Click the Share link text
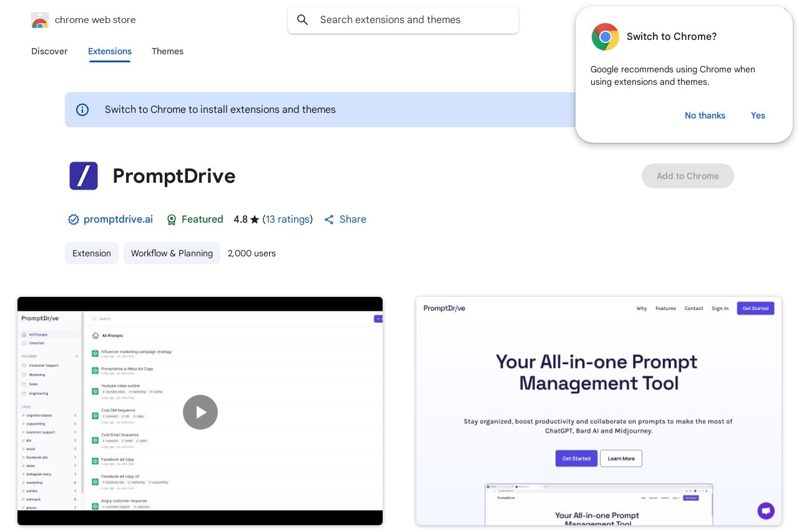The height and width of the screenshot is (532, 799). pyautogui.click(x=353, y=220)
